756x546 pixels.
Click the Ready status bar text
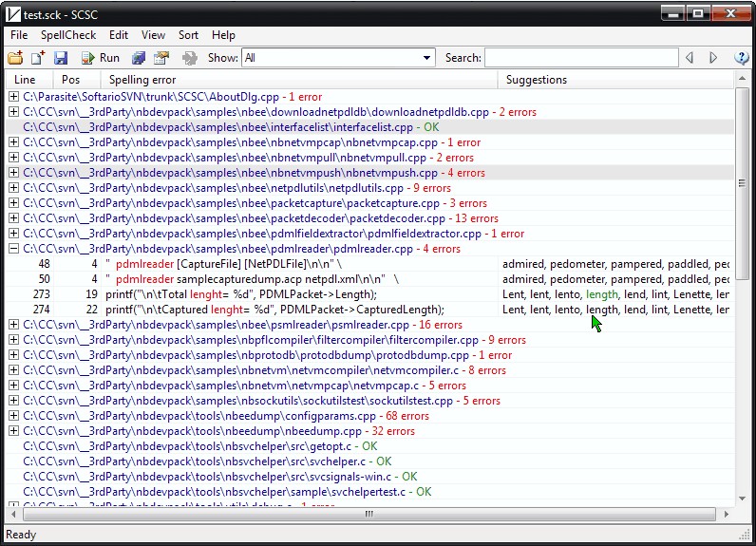(x=21, y=535)
